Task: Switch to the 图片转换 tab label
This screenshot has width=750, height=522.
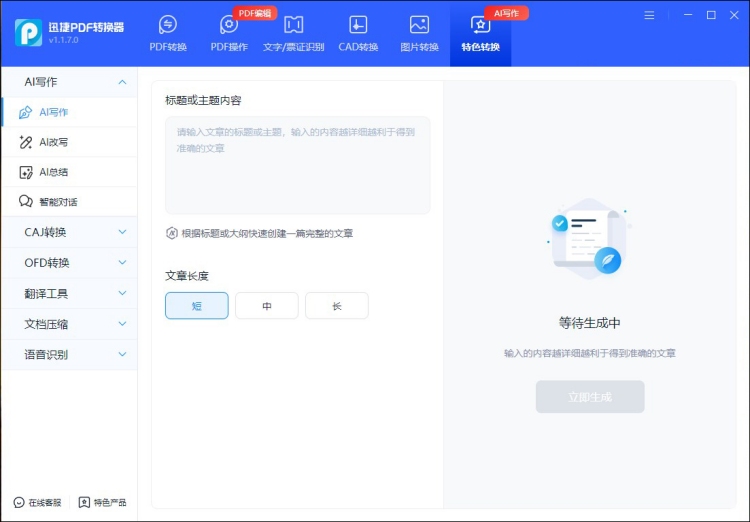Action: click(x=419, y=47)
